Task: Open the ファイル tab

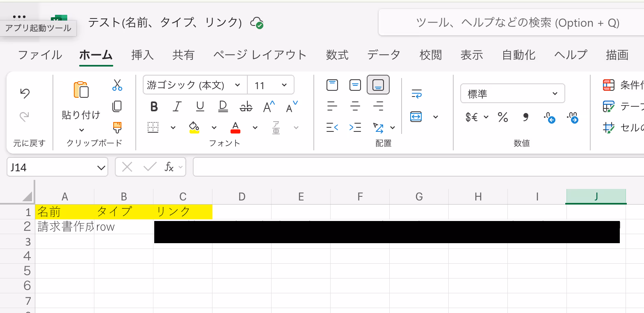Action: [x=40, y=55]
